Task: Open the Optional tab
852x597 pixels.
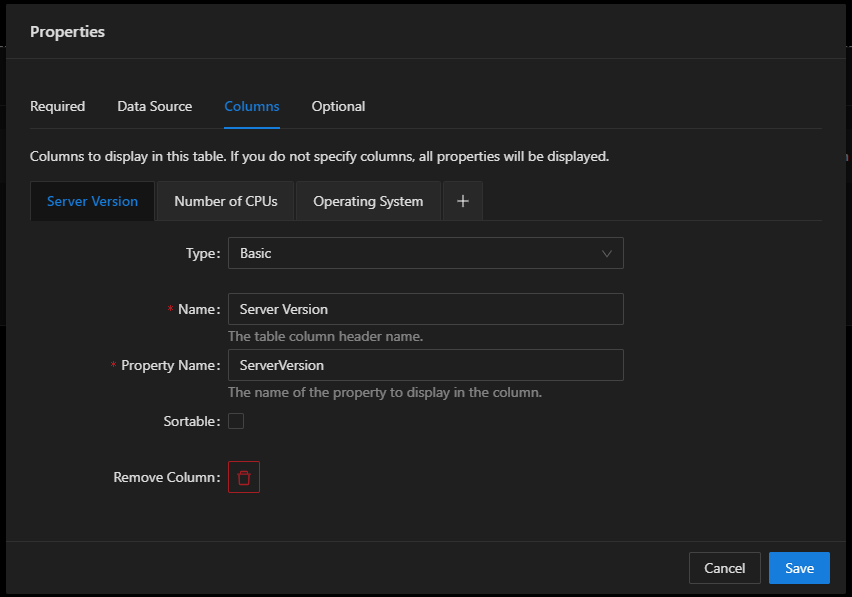Action: 338,106
